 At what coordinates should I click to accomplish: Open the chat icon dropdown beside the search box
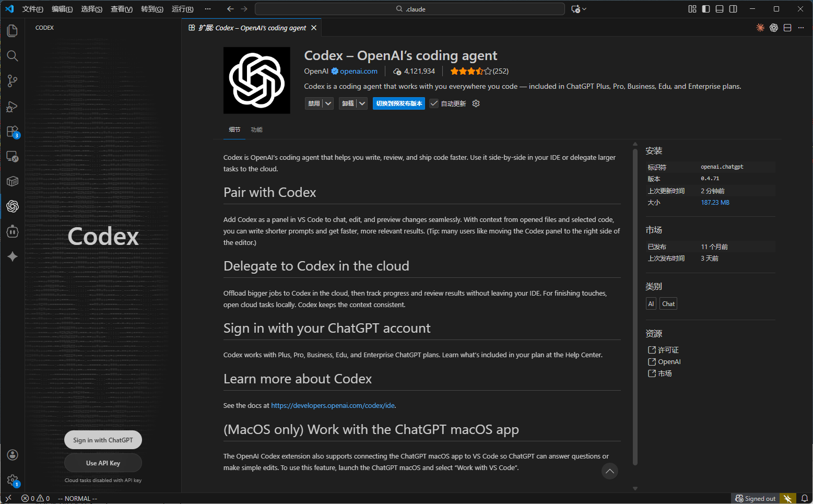tap(579, 9)
